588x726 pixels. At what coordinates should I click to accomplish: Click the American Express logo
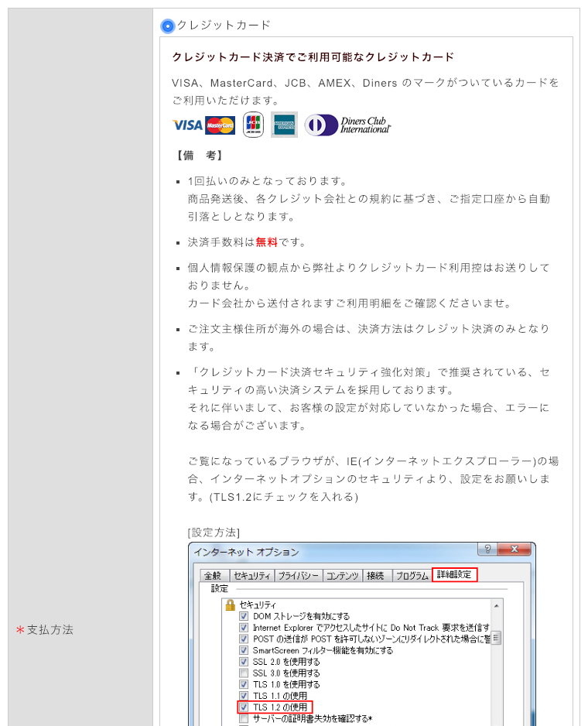click(284, 125)
